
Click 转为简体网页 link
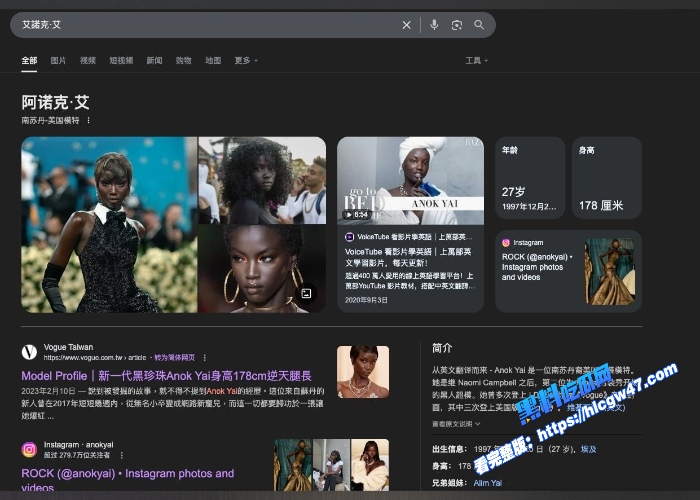point(175,358)
